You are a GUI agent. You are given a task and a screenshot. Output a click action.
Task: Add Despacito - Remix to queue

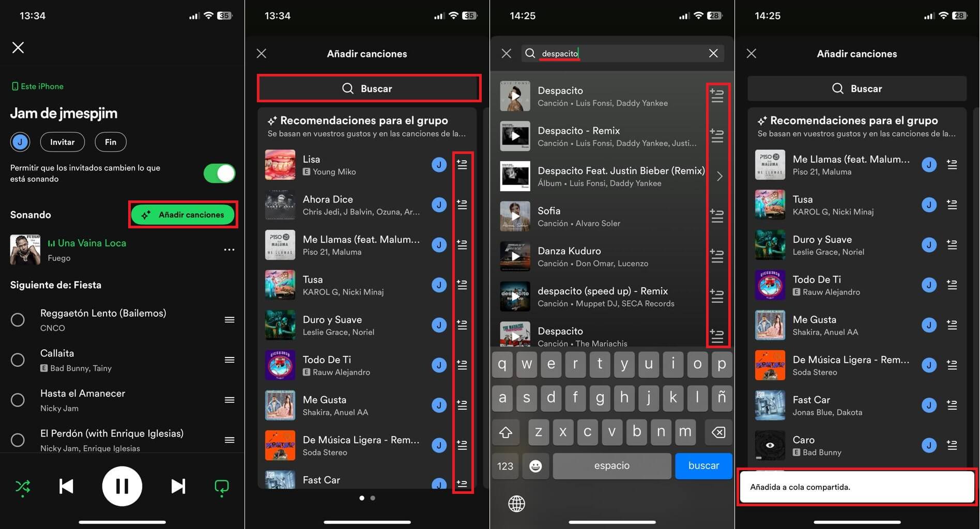tap(717, 136)
